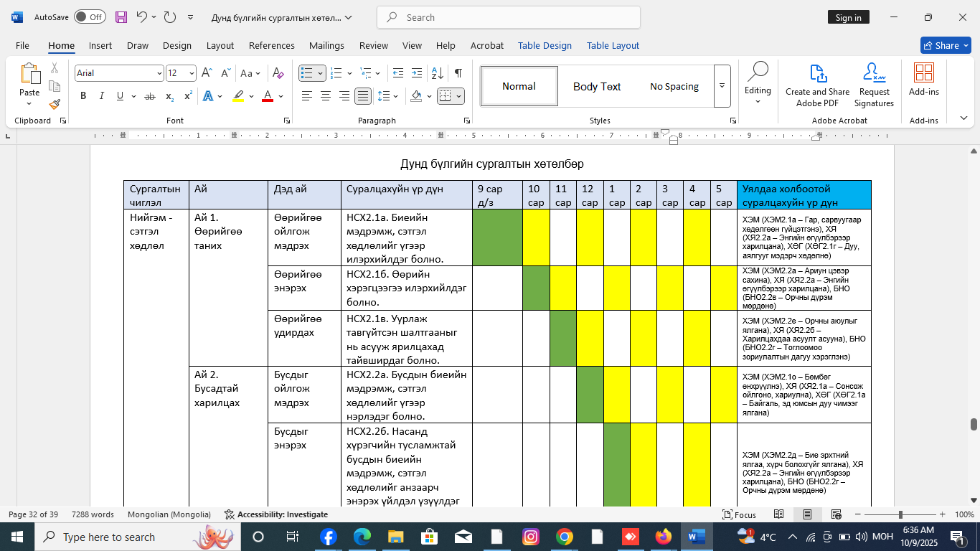
Task: Open the font name dropdown
Action: (159, 73)
